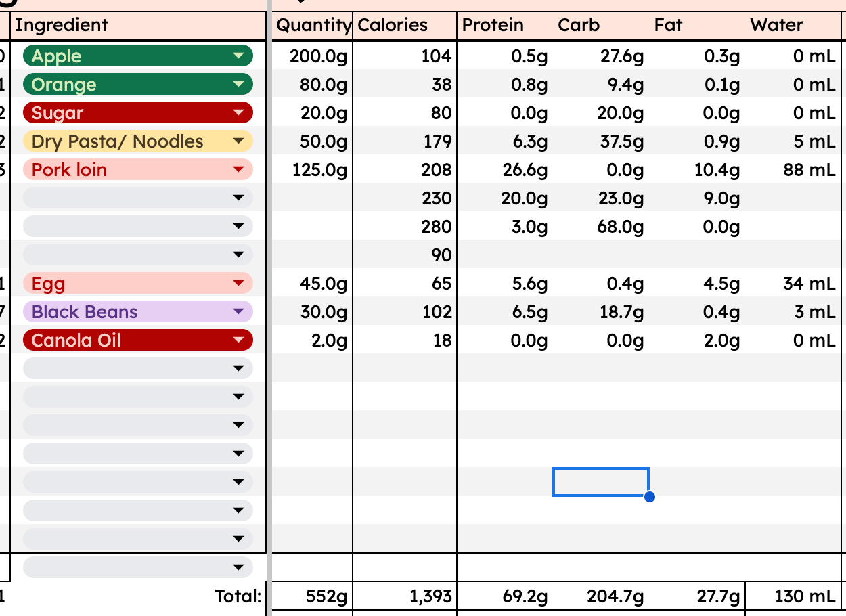Click total water cell 130 mL
This screenshot has width=846, height=616.
(793, 596)
